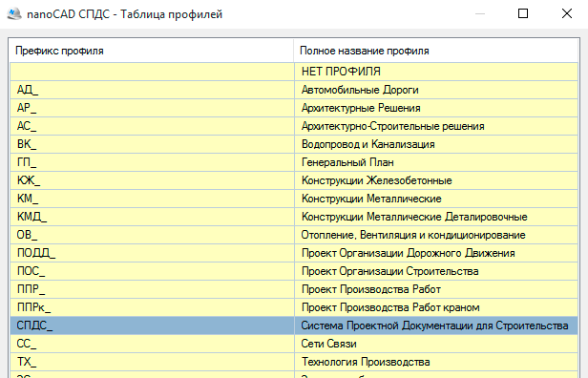Select the КМ_ prefix cell

(x=153, y=199)
